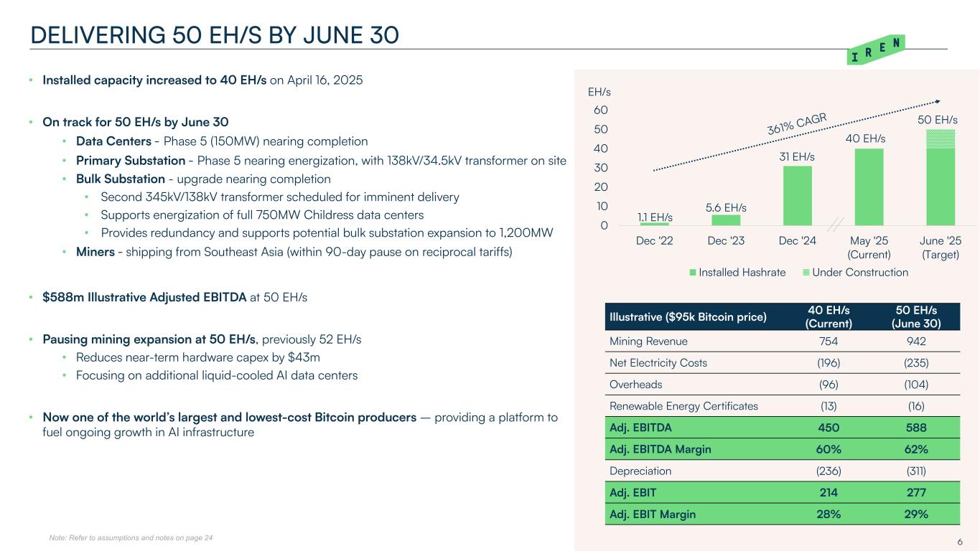Click the IREN logo
Image resolution: width=980 pixels, height=551 pixels.
click(876, 49)
